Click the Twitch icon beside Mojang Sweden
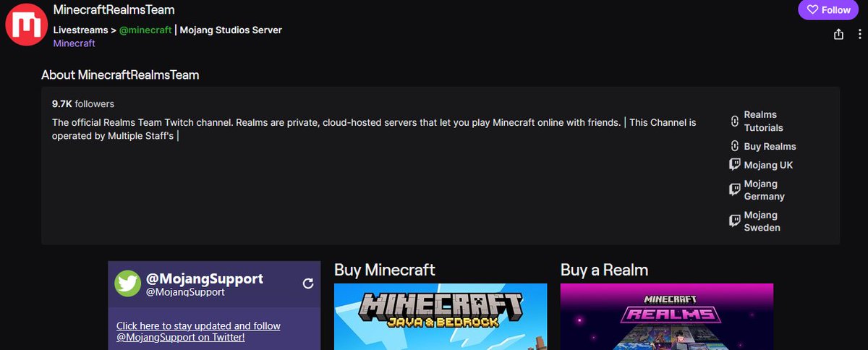Viewport: 868px width, 350px height. pyautogui.click(x=734, y=221)
